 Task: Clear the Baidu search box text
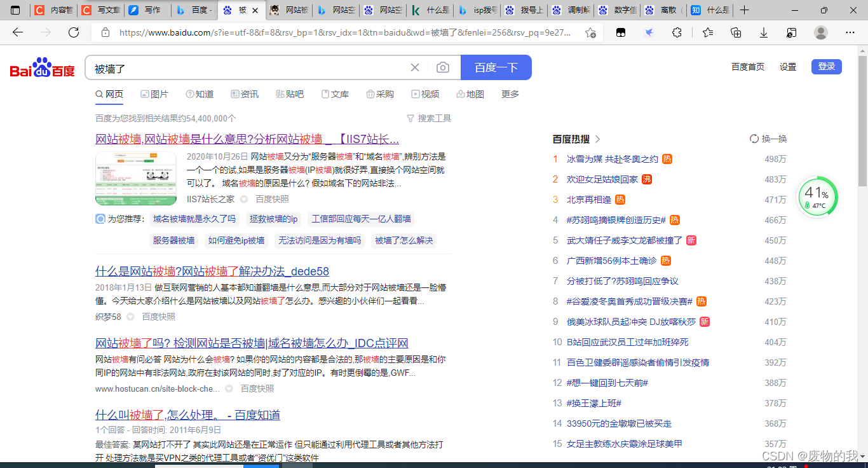tap(415, 67)
